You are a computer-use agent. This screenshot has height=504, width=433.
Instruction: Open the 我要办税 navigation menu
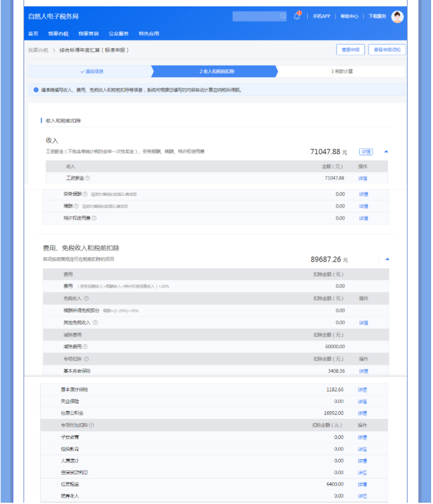(58, 34)
